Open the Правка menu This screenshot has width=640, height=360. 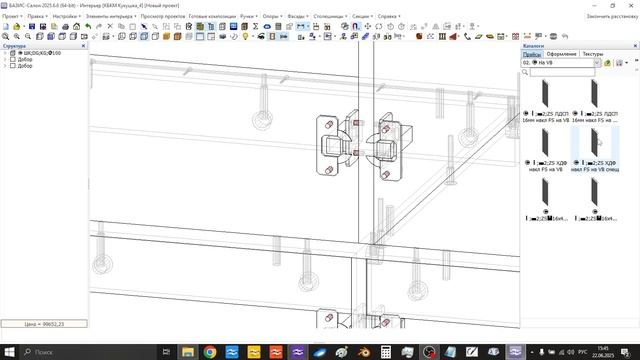(x=38, y=16)
